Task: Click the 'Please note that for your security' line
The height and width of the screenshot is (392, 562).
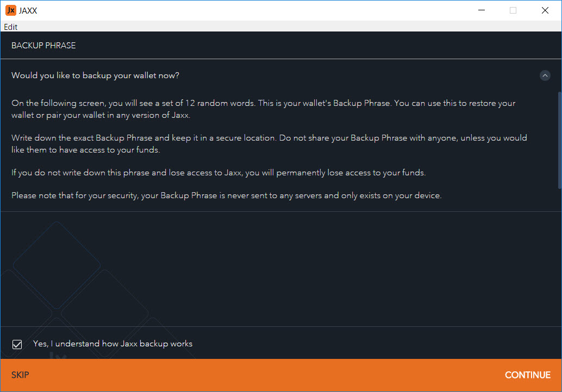Action: [x=227, y=195]
